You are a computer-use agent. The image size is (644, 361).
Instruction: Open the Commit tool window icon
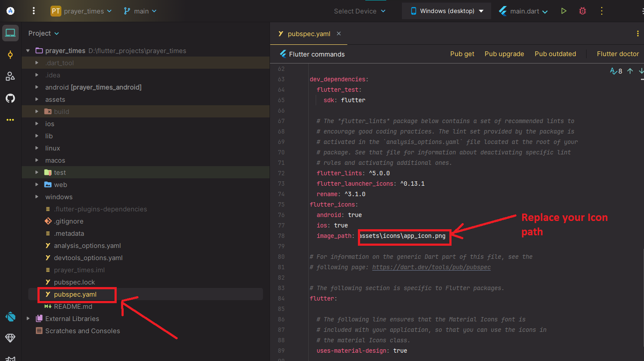pyautogui.click(x=10, y=54)
